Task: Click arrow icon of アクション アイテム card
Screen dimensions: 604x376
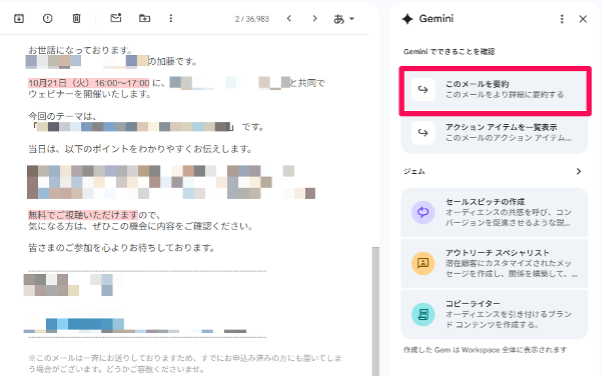Action: 423,133
